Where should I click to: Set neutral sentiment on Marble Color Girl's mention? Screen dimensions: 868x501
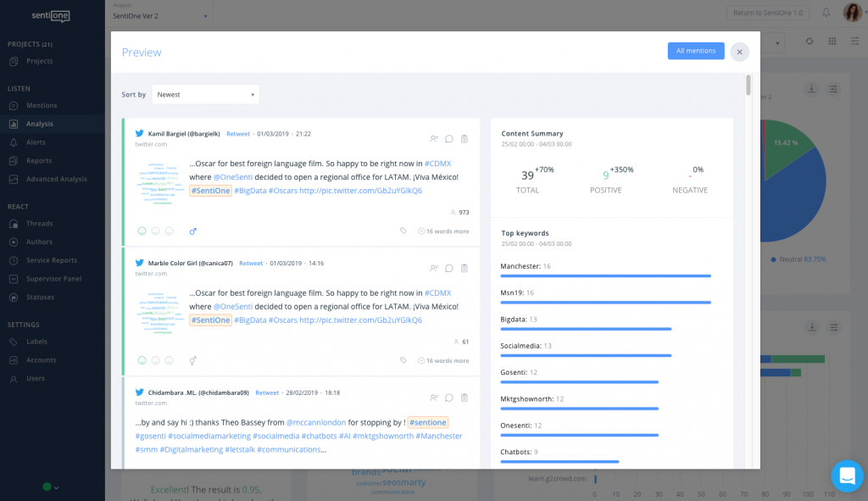pyautogui.click(x=155, y=360)
